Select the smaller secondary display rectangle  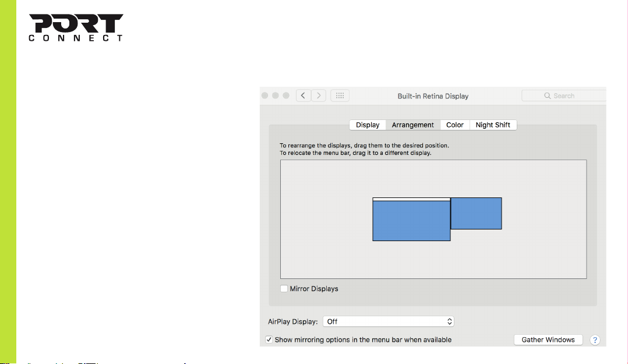pos(476,213)
